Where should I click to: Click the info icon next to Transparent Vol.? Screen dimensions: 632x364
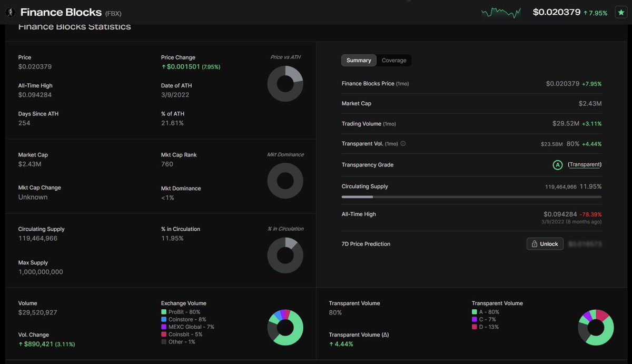[x=403, y=144]
